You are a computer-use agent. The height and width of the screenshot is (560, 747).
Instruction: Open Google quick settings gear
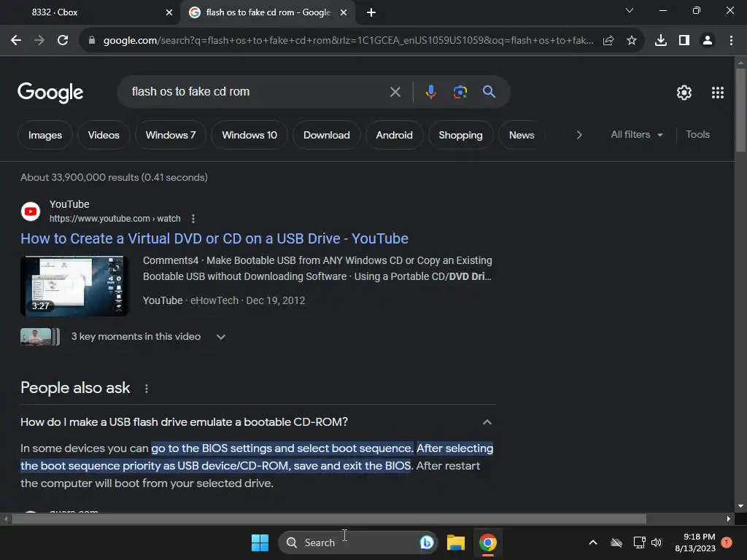tap(684, 93)
